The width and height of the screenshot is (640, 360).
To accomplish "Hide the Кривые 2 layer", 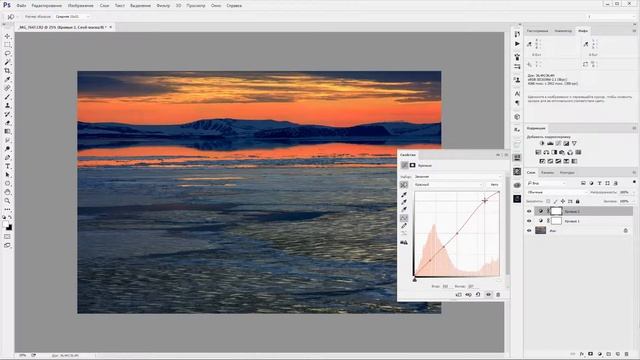I will [x=529, y=211].
